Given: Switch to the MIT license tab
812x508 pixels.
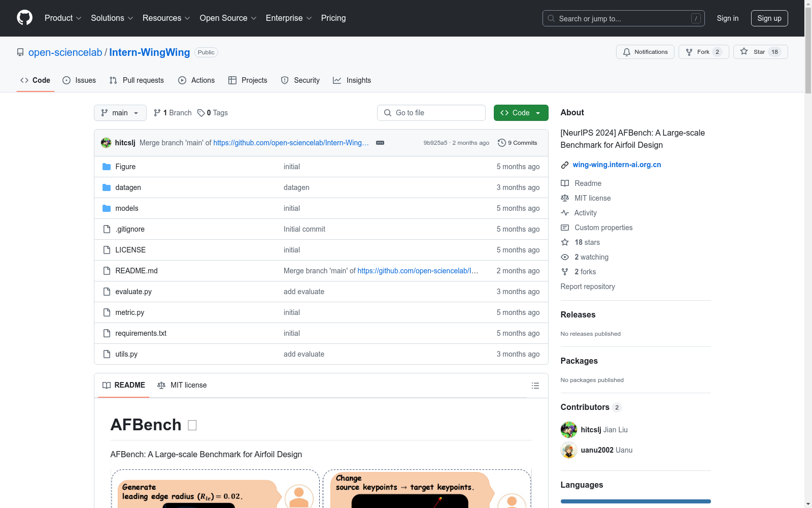Looking at the screenshot, I should point(182,385).
